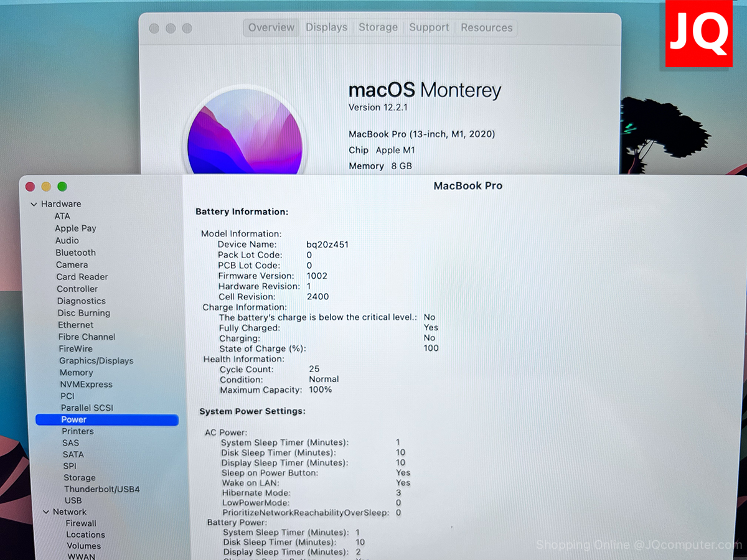Click the System Power Settings heading

(252, 411)
